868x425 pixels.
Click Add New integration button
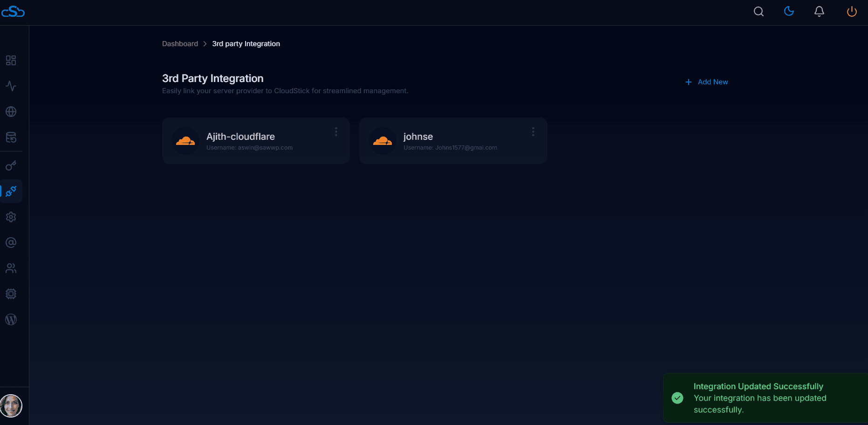(706, 82)
